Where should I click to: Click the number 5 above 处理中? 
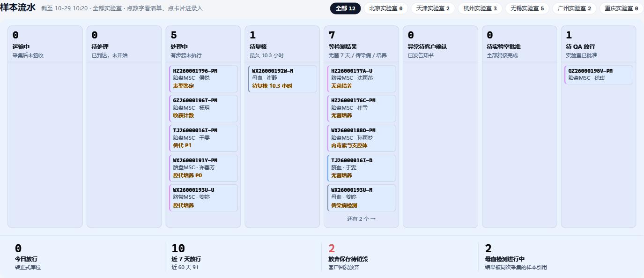pyautogui.click(x=174, y=35)
